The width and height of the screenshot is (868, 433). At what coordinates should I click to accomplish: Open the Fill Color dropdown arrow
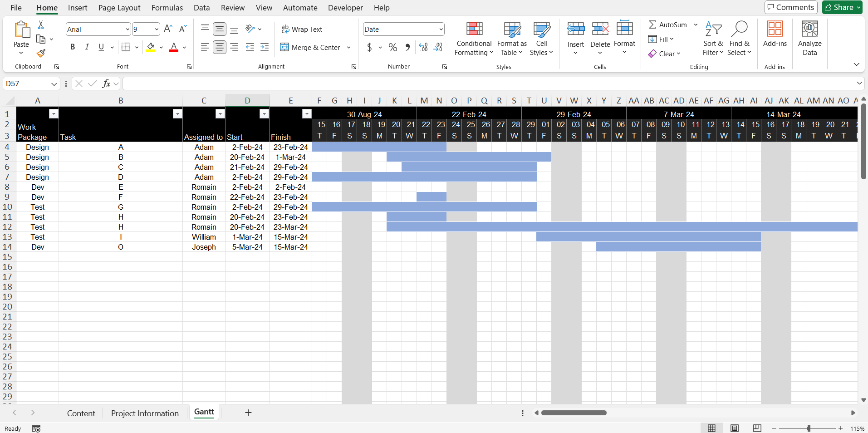[x=161, y=47]
